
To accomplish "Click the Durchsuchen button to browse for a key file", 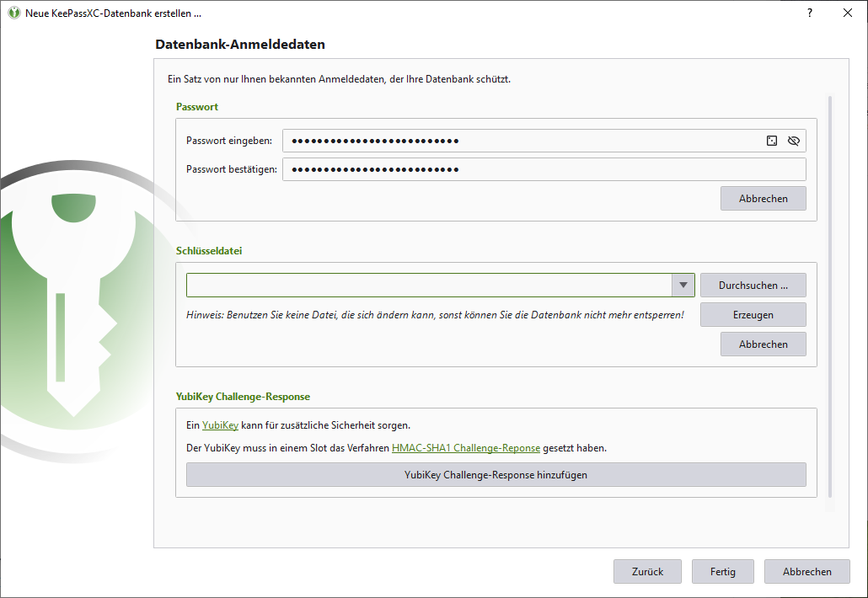I will point(753,285).
